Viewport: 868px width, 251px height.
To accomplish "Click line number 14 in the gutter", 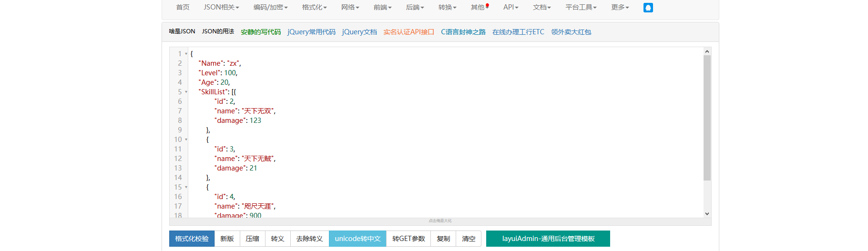I will (178, 178).
